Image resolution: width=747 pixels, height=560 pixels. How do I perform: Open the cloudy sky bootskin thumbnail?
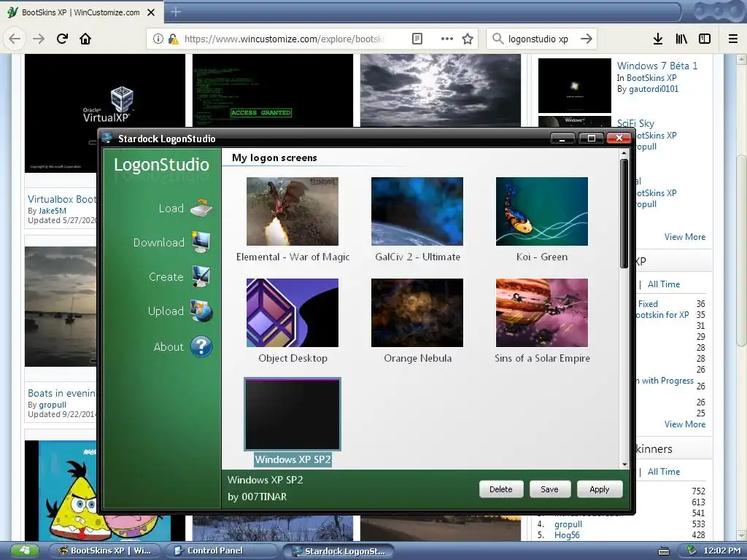[441, 90]
